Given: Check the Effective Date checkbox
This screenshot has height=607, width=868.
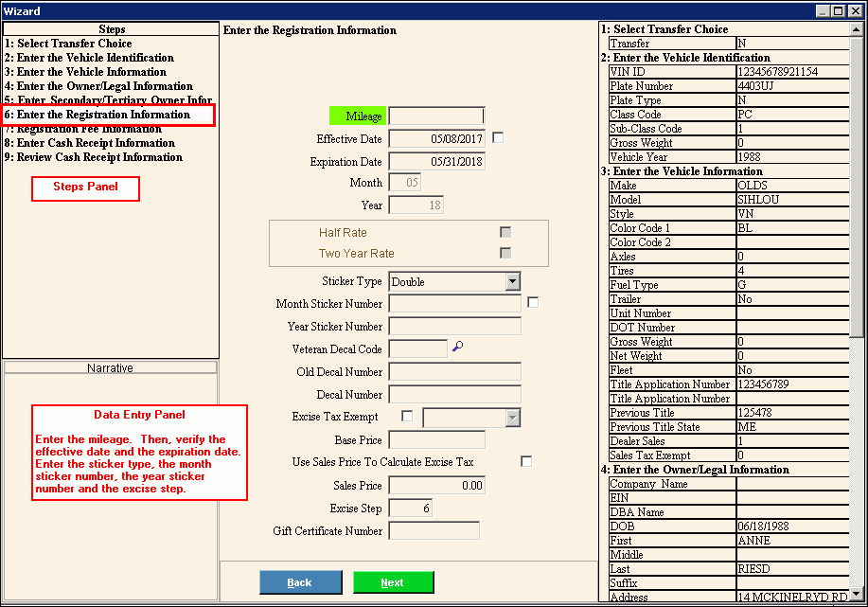Looking at the screenshot, I should click(x=498, y=137).
